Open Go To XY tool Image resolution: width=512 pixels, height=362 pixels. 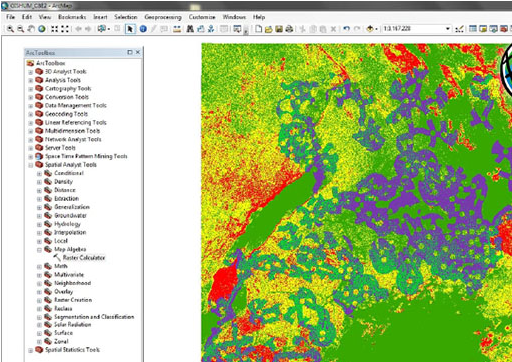pyautogui.click(x=211, y=29)
